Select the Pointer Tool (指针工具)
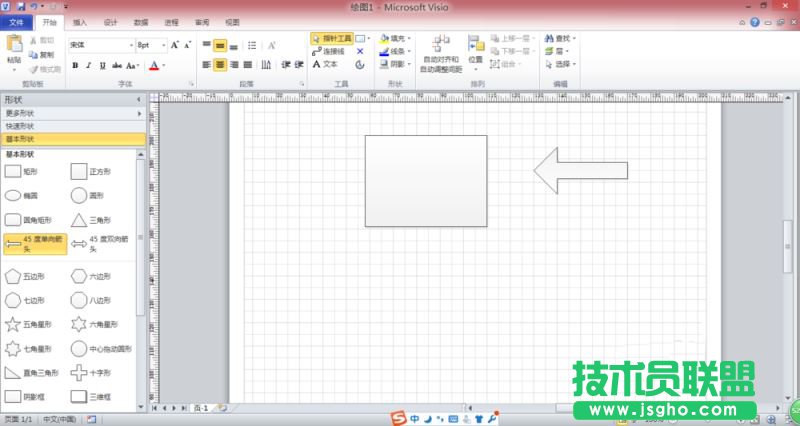The width and height of the screenshot is (800, 426). pos(332,38)
